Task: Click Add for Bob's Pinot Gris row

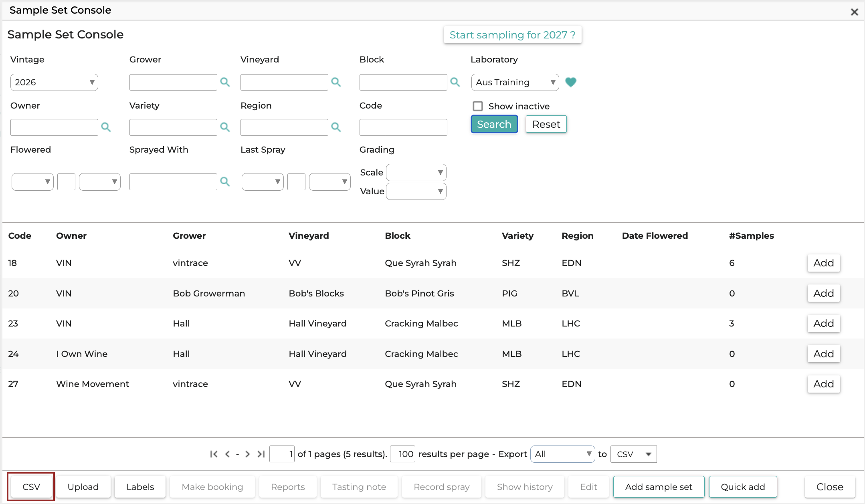Action: point(824,293)
